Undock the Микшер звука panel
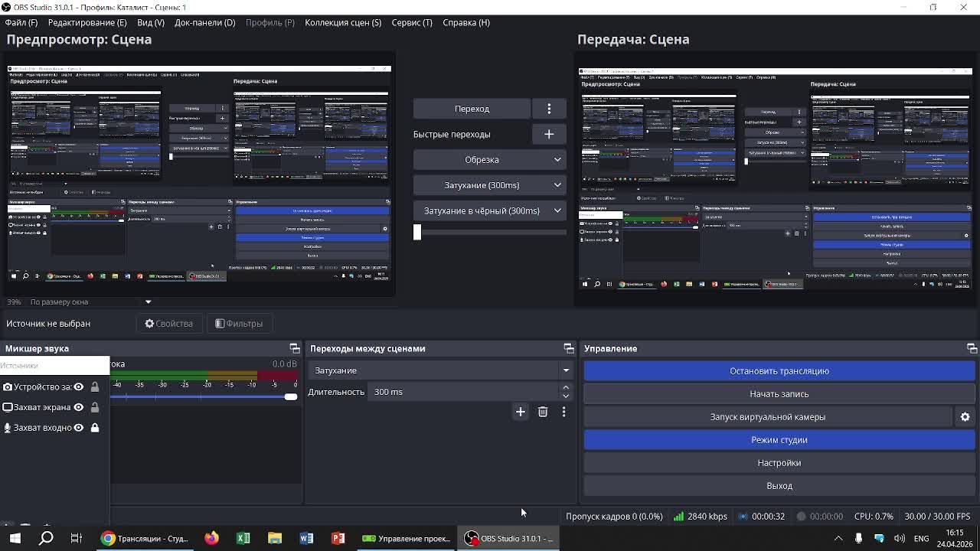980x551 pixels. [295, 349]
